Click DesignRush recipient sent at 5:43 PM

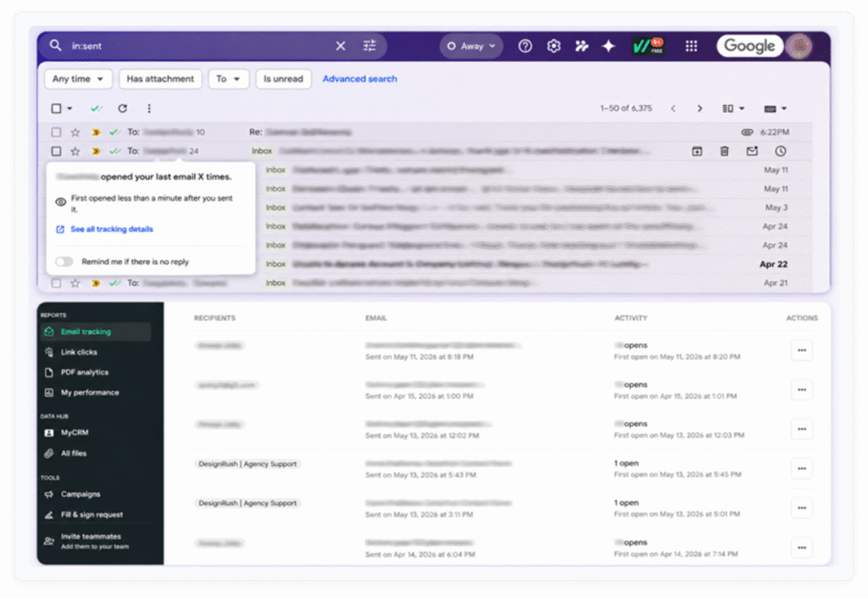coord(248,464)
